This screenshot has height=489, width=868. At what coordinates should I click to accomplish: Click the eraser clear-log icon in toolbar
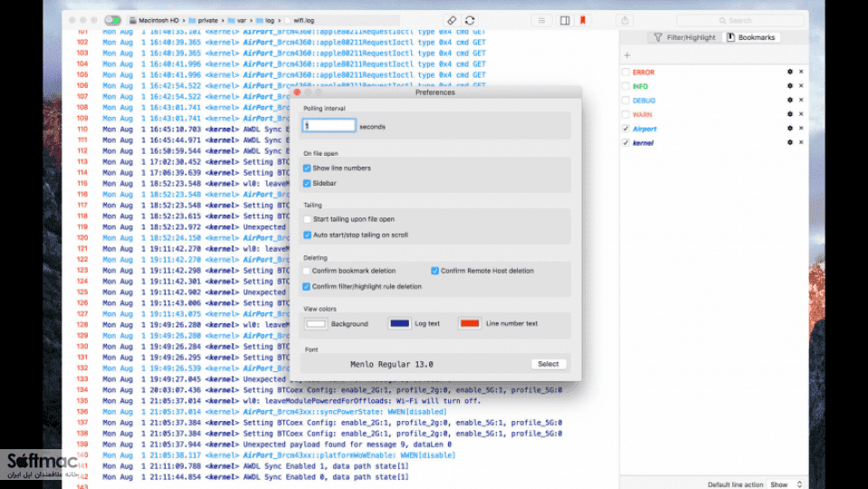452,21
